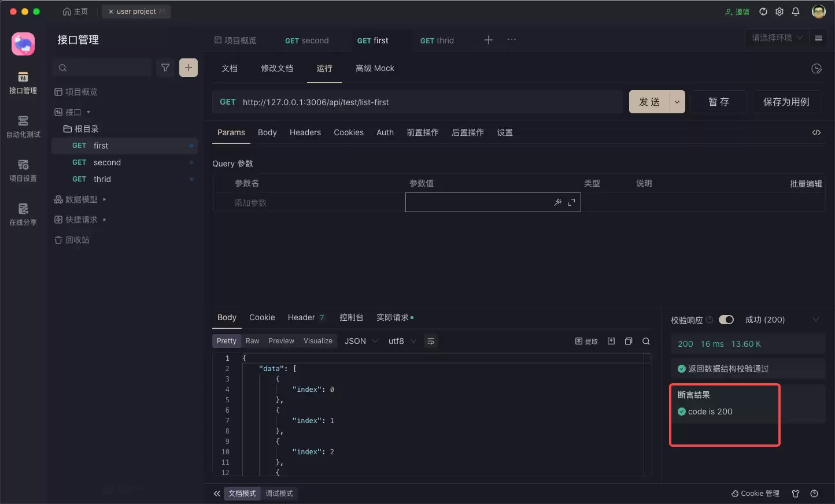Screen dimensions: 835x504
Task: Switch to the 高级 Mock tab
Action: pos(375,68)
